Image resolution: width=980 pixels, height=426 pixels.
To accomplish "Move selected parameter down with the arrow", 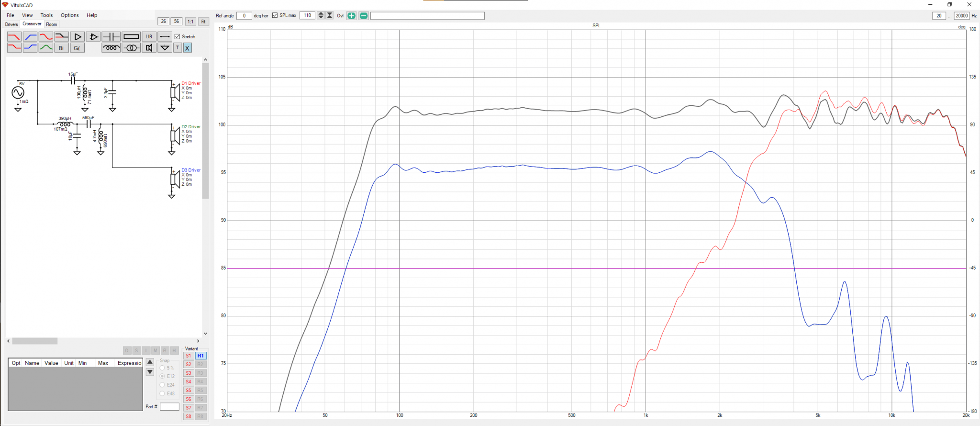I will (x=150, y=372).
